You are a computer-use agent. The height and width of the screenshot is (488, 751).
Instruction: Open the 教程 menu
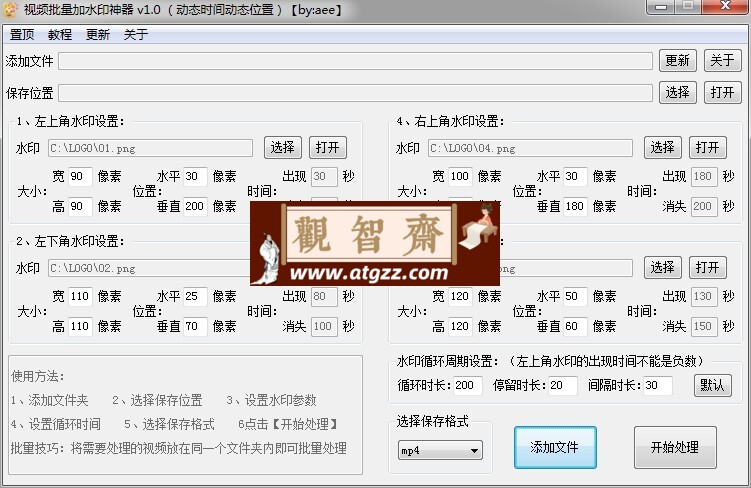tap(60, 34)
